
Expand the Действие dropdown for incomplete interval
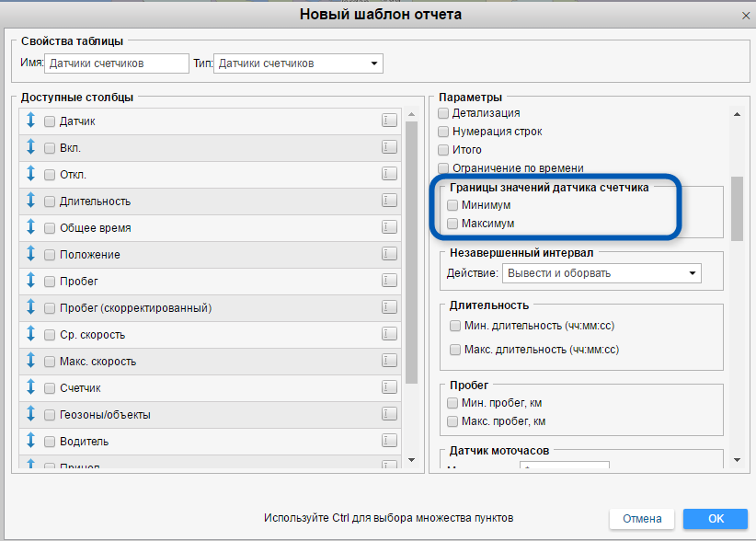601,273
